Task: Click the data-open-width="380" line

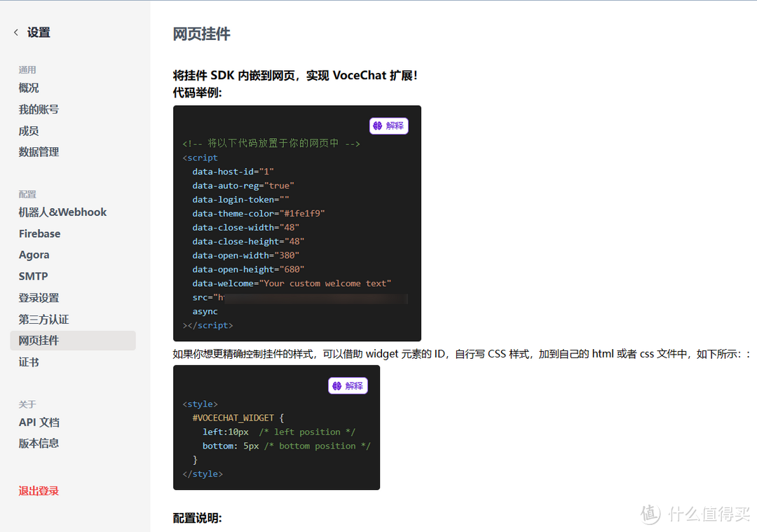Action: (246, 255)
